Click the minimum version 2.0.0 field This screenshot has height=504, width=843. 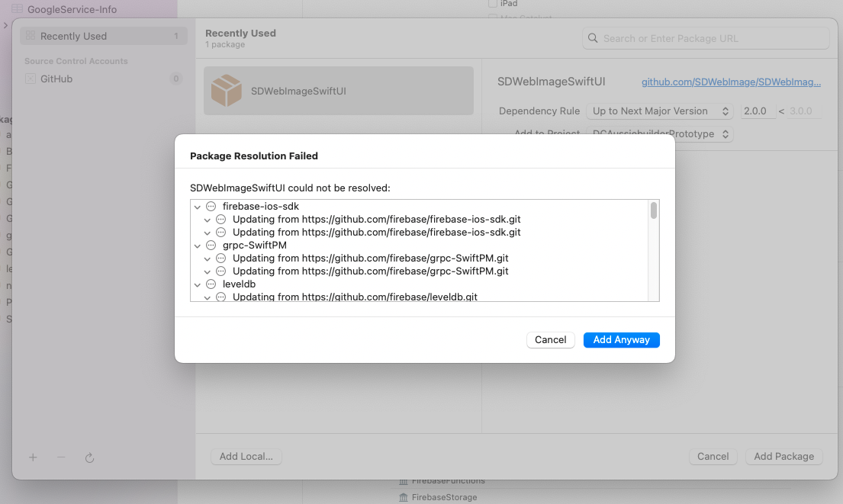pyautogui.click(x=758, y=111)
